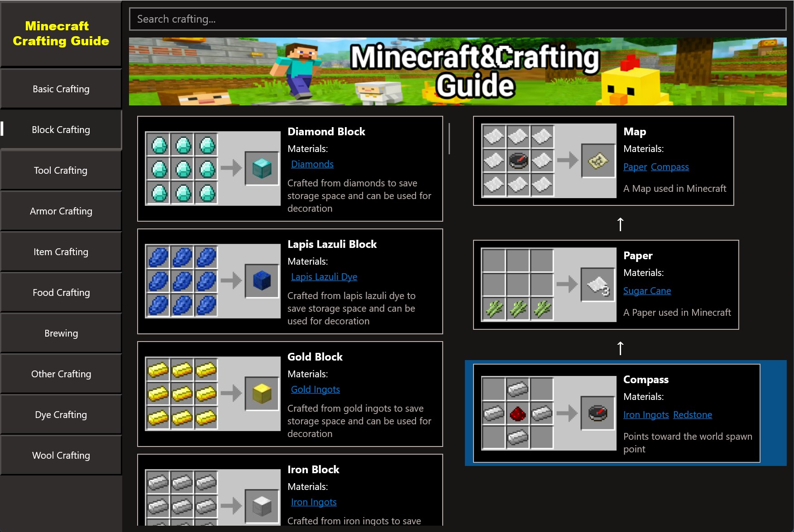
Task: Click the Minecraft&Crafting Guide banner image
Action: point(458,71)
